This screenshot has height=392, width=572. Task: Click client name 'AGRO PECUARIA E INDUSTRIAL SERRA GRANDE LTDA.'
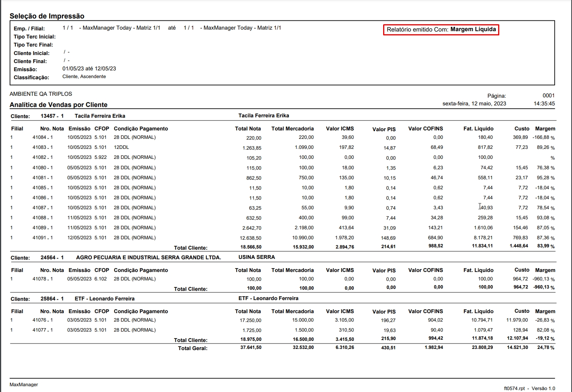148,257
